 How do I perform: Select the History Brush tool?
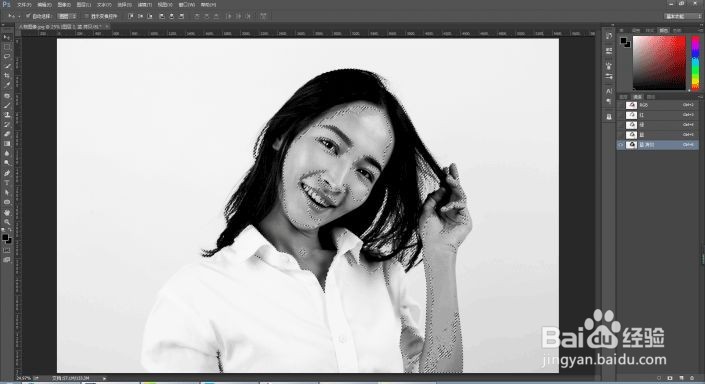coord(7,124)
